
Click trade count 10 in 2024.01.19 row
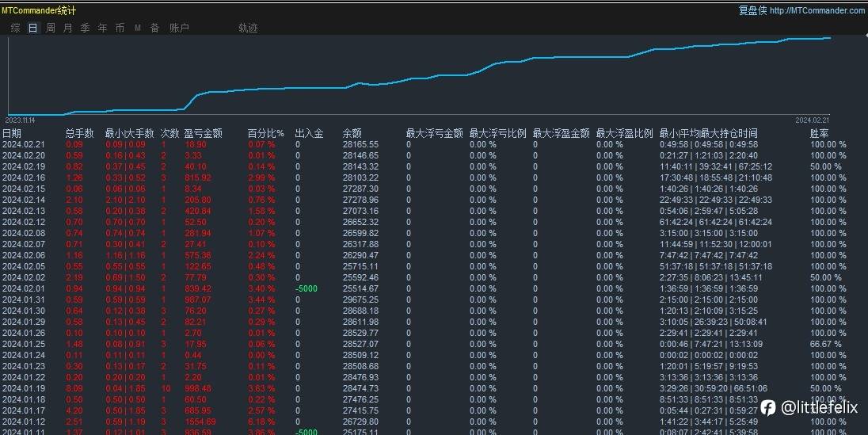point(166,388)
